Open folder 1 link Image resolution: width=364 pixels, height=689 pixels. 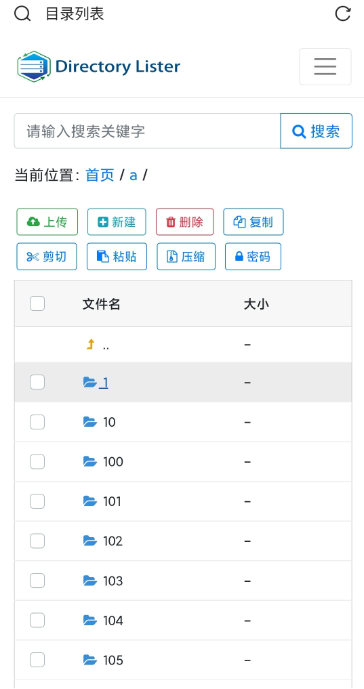104,383
